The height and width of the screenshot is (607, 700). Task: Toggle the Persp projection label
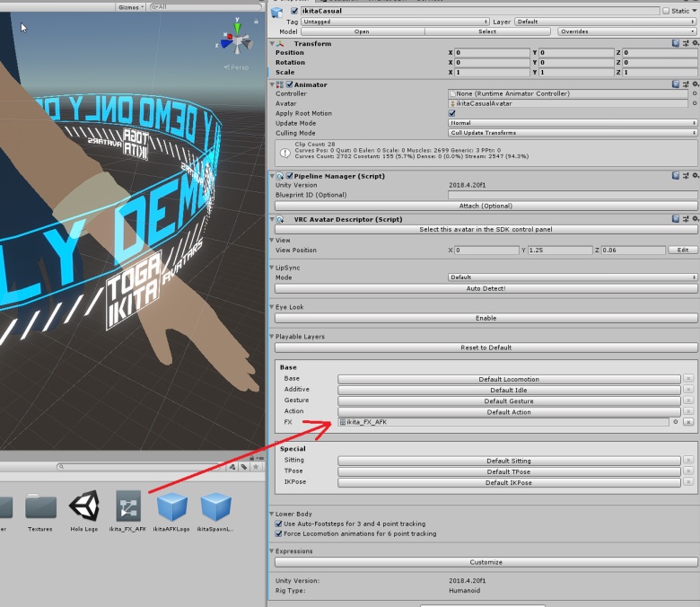click(237, 67)
